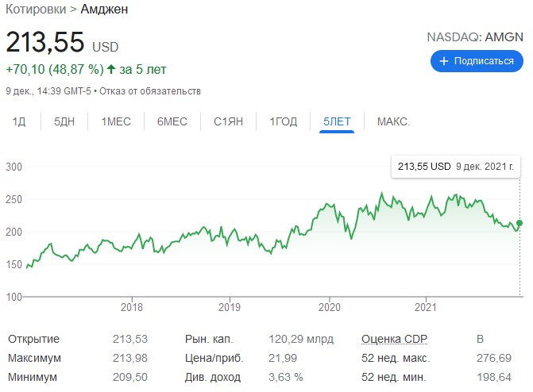Select the 6МЕС range tab
The height and width of the screenshot is (392, 533).
click(x=172, y=121)
